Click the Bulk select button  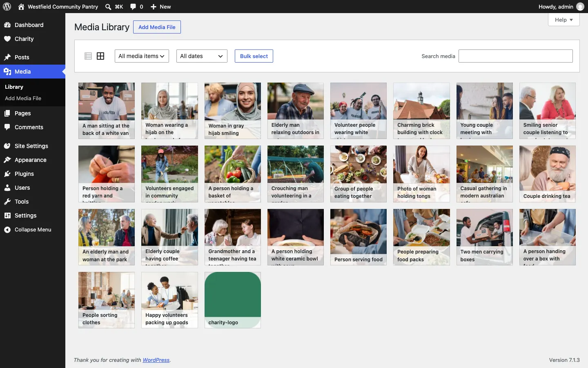tap(254, 56)
